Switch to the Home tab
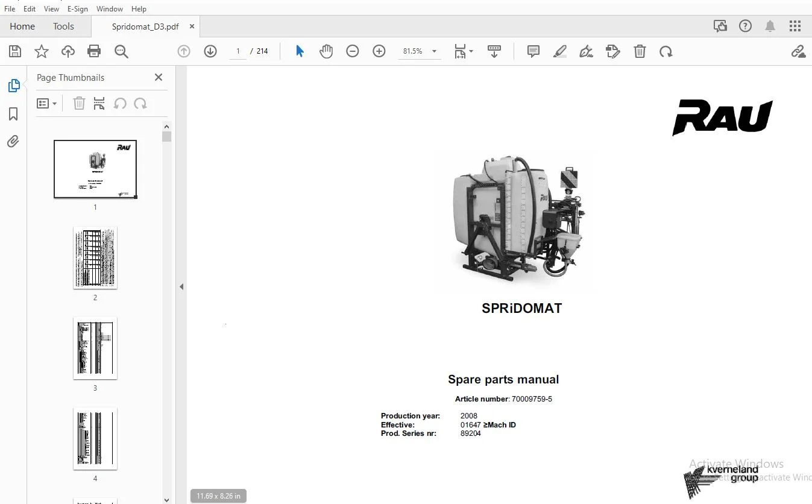This screenshot has height=504, width=812. 22,27
